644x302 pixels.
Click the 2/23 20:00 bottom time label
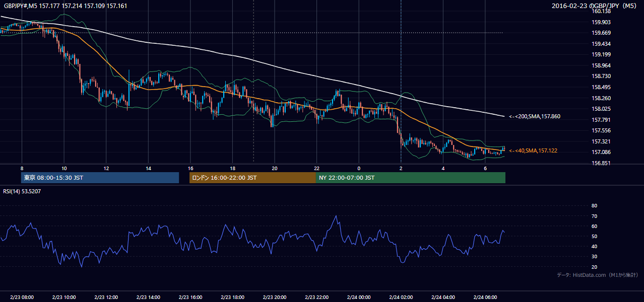(x=275, y=297)
